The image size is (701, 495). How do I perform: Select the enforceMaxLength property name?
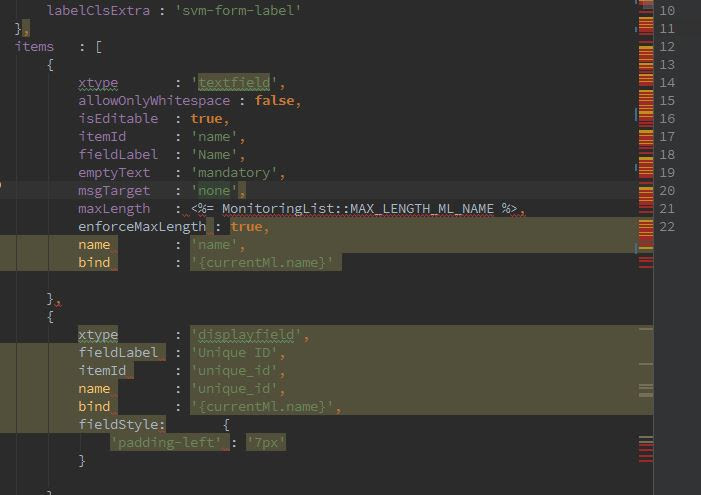tap(142, 227)
